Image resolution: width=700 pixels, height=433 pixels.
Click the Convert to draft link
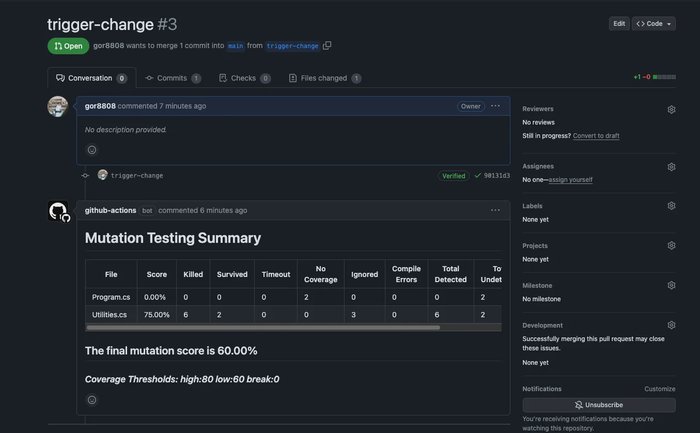[596, 136]
